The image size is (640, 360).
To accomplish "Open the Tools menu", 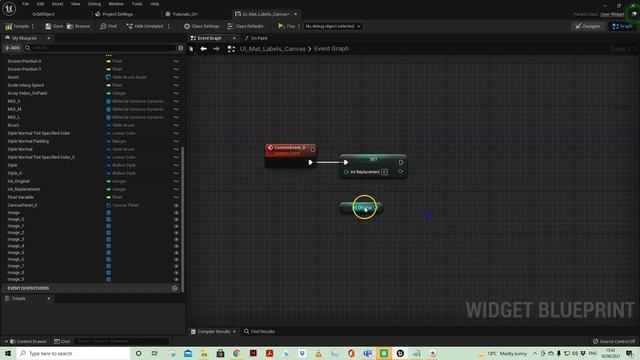I will (137, 4).
